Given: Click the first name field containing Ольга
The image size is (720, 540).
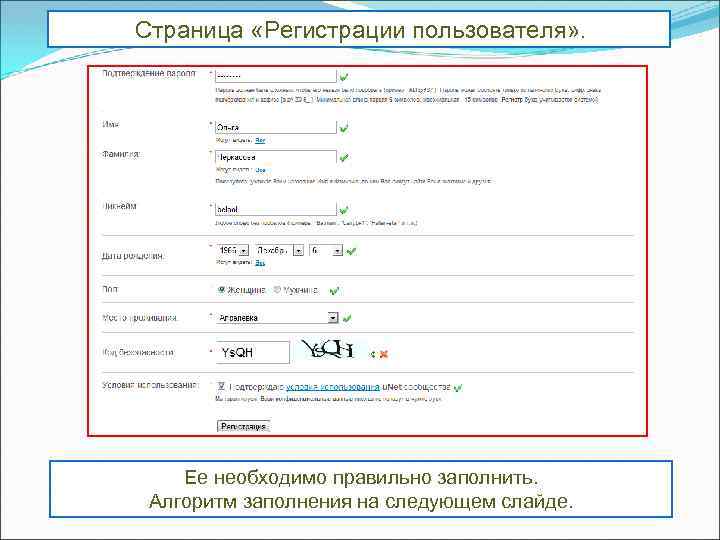Looking at the screenshot, I should click(276, 127).
